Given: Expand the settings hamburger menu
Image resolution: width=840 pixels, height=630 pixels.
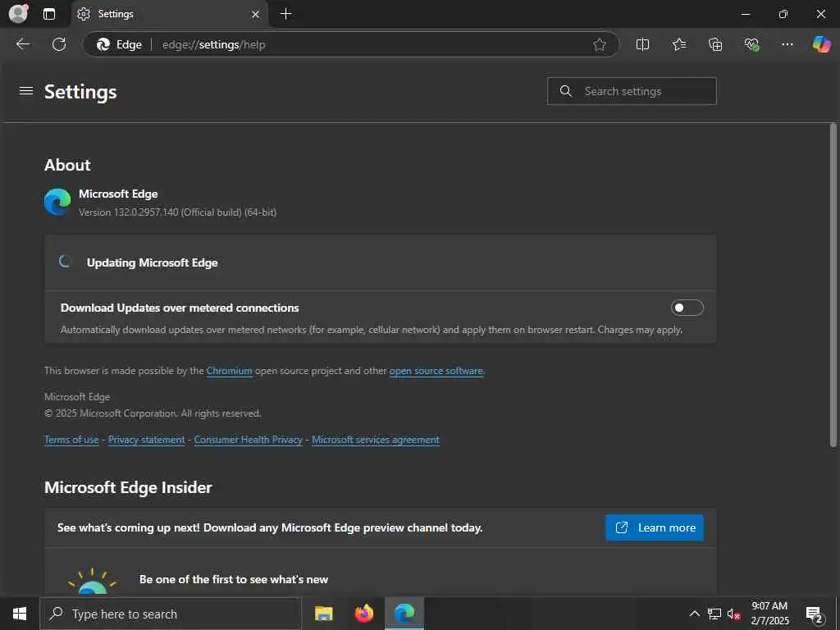Looking at the screenshot, I should [x=26, y=91].
